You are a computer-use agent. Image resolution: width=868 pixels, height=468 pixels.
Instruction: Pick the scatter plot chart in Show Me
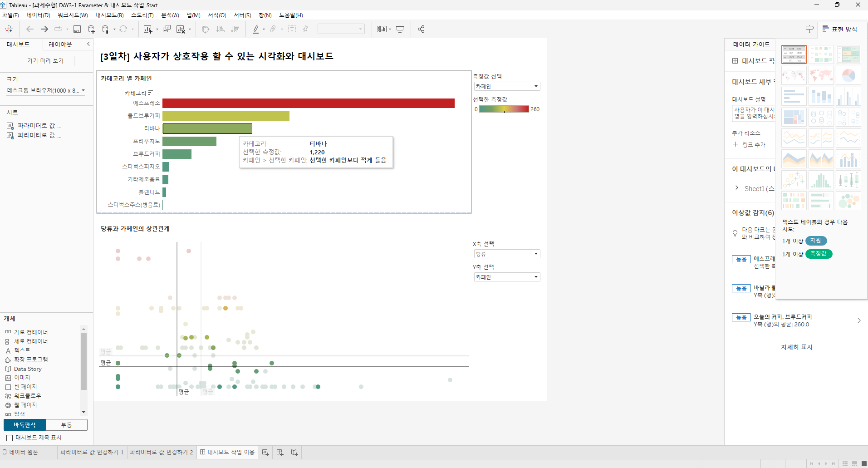[794, 180]
